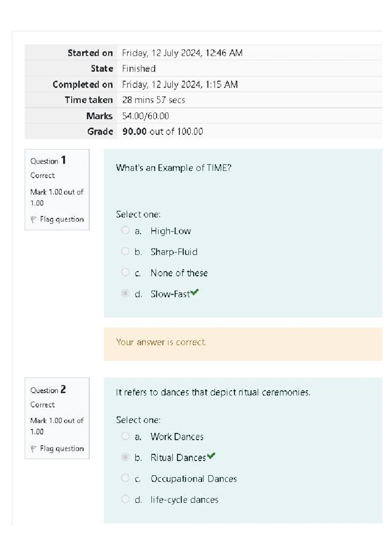Select the Slow-Fast radio button

coord(125,293)
